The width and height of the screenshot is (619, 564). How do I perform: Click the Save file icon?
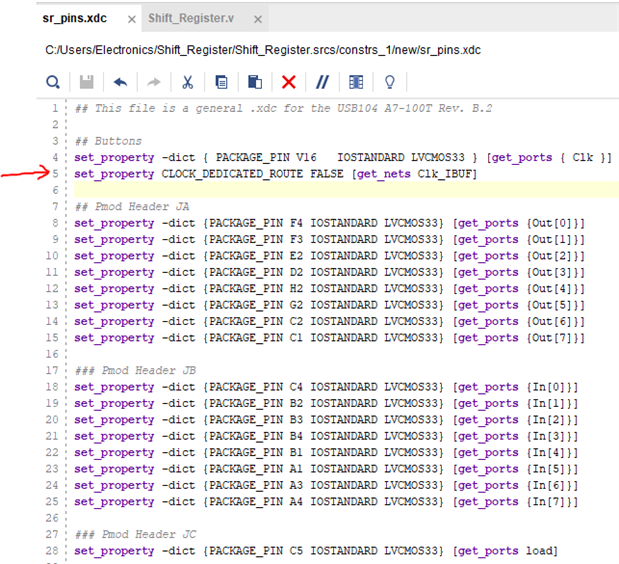pyautogui.click(x=87, y=82)
